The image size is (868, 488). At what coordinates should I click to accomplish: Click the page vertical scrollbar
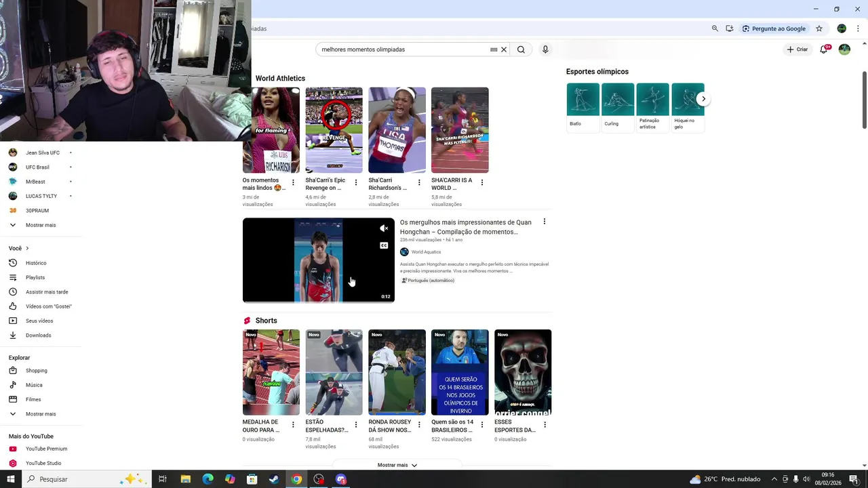click(864, 99)
